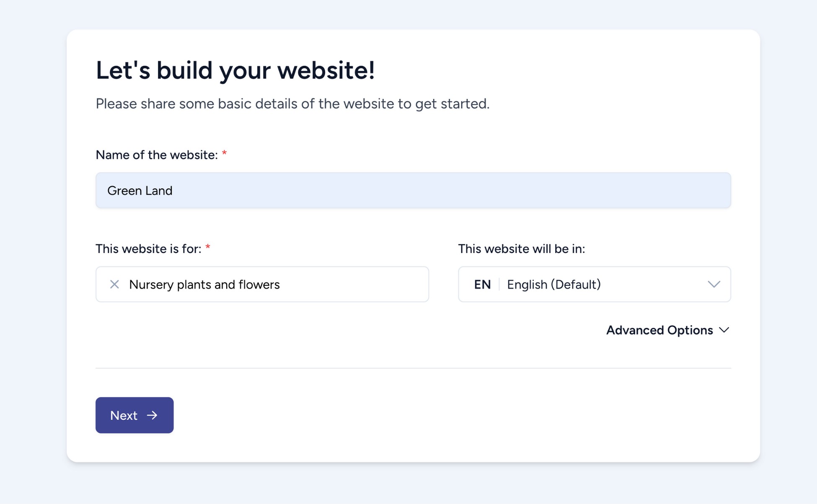Click the This website is for label

pos(149,248)
